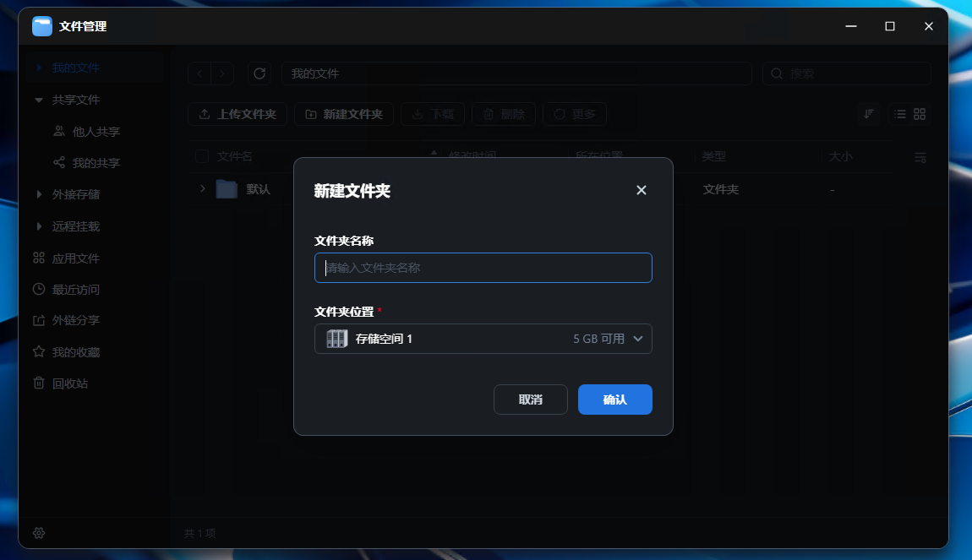Click the forward navigation arrow

click(x=222, y=73)
